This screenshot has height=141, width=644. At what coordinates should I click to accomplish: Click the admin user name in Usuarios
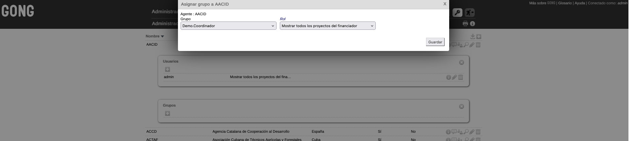pos(169,77)
